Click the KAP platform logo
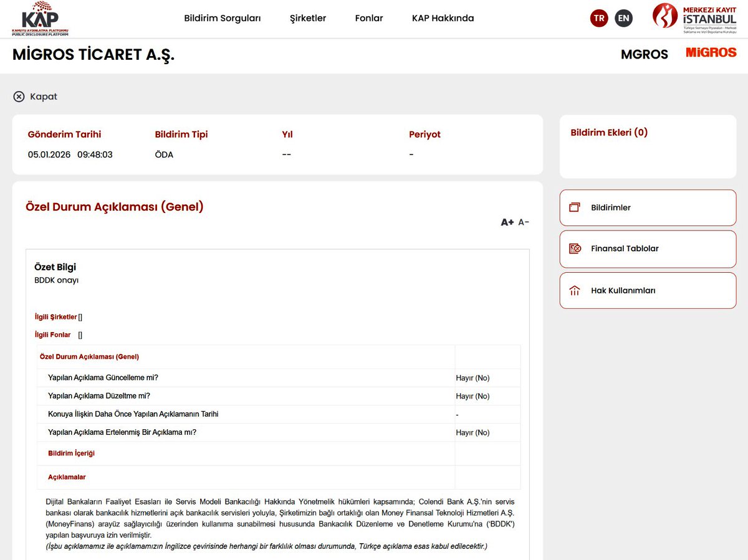Screen dimensions: 748x560 [x=40, y=19]
